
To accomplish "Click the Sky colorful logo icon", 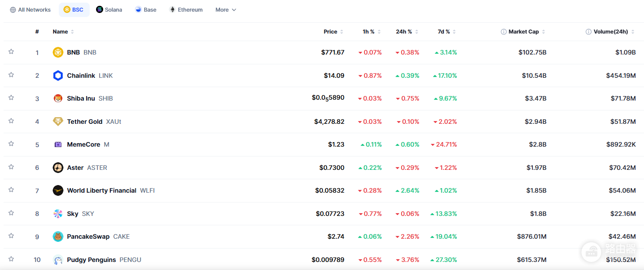I will tap(58, 214).
